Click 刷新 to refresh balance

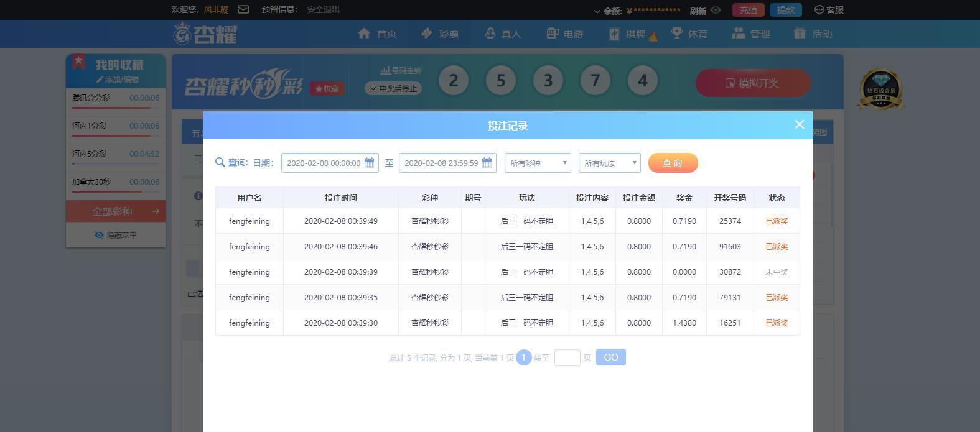coord(698,11)
